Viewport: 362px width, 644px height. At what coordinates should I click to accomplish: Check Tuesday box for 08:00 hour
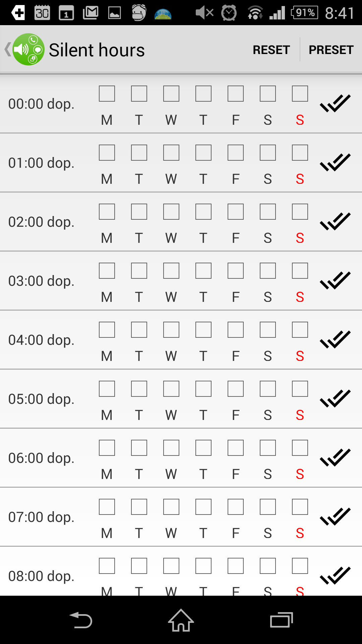(x=139, y=566)
